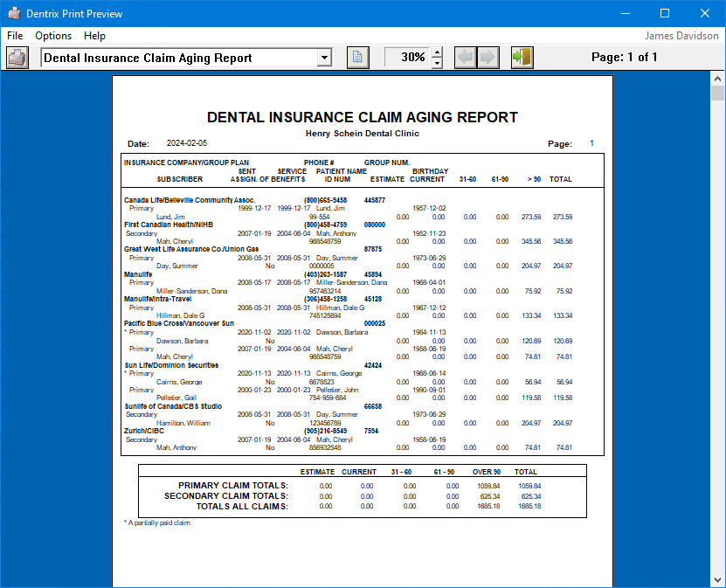
Task: Open the File menu
Action: point(15,36)
